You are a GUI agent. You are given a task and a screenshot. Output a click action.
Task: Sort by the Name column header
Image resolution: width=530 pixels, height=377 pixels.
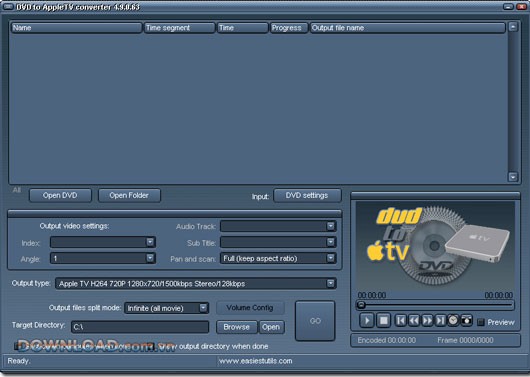pyautogui.click(x=76, y=28)
